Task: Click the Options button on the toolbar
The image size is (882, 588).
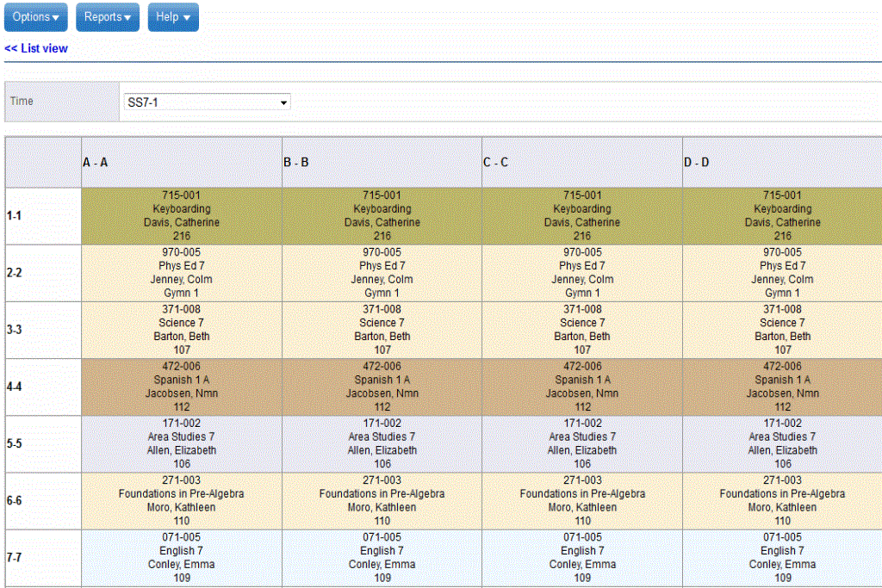Action: [35, 16]
